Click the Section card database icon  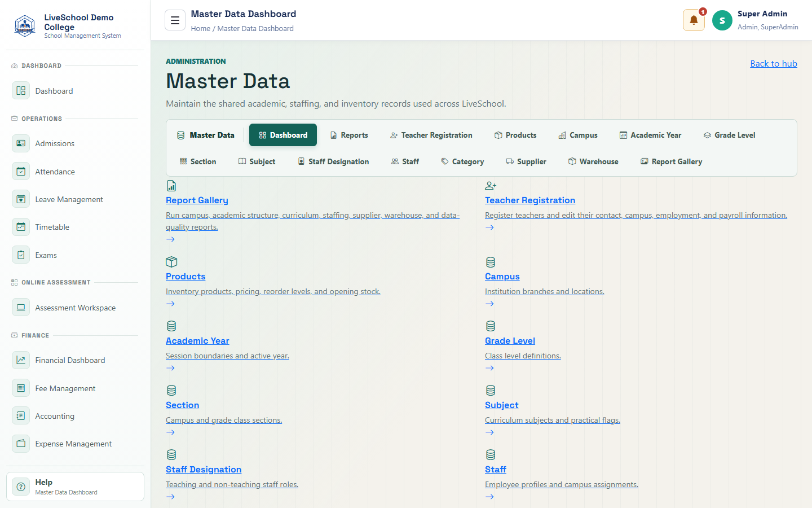click(171, 391)
